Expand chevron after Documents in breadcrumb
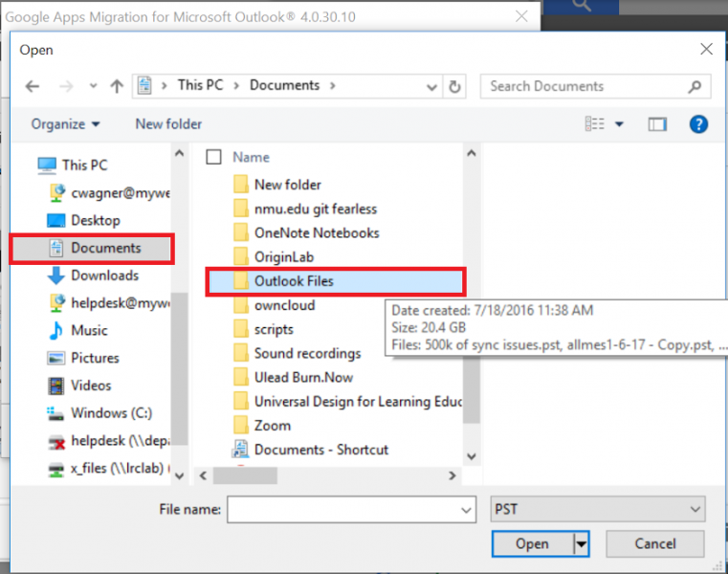 [332, 86]
